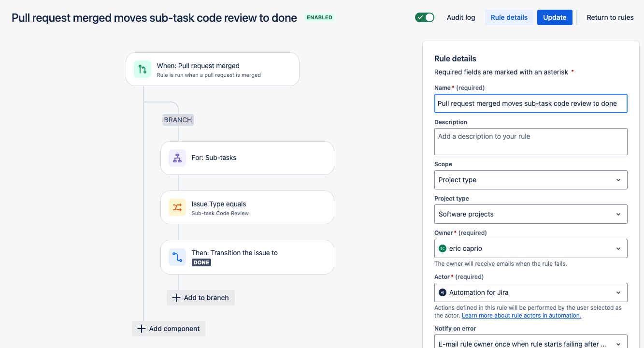
Task: Expand the Actor dropdown
Action: pos(530,292)
